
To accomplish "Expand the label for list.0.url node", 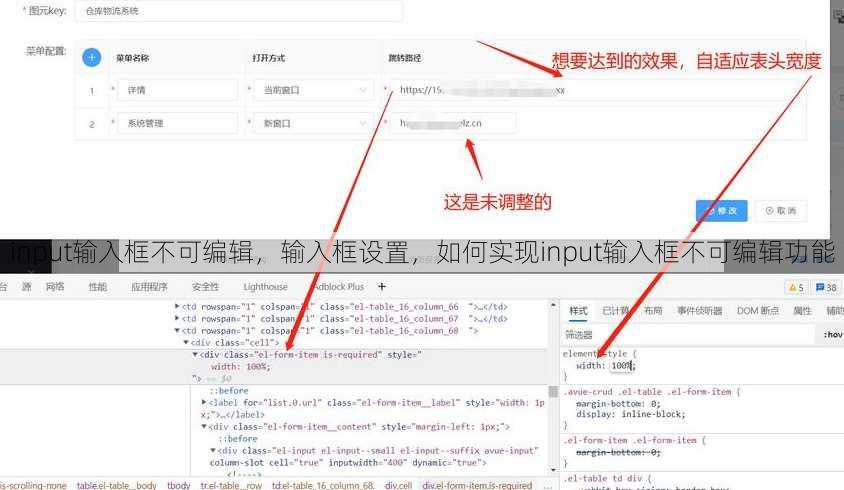I will coord(204,402).
